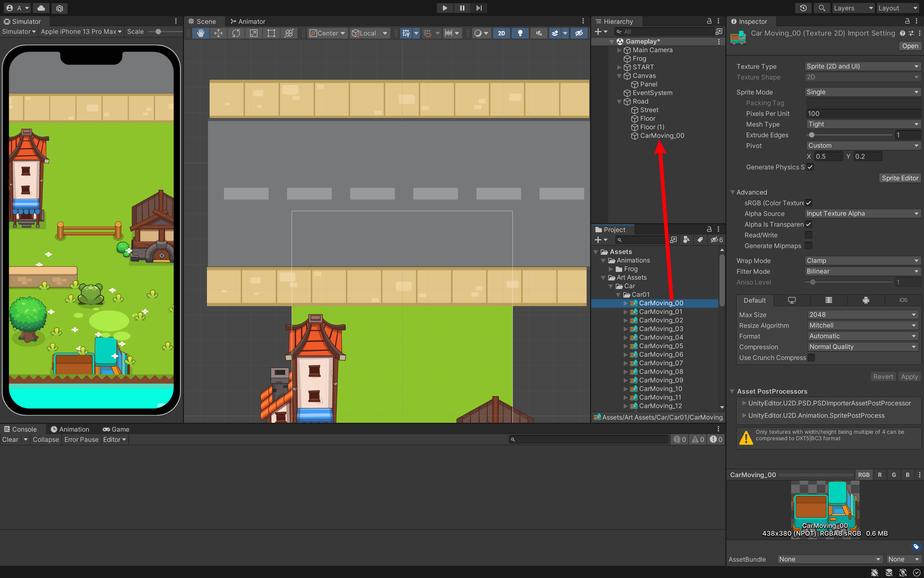Image resolution: width=924 pixels, height=578 pixels.
Task: Toggle grid visibility icon in Scene toolbar
Action: pos(406,33)
